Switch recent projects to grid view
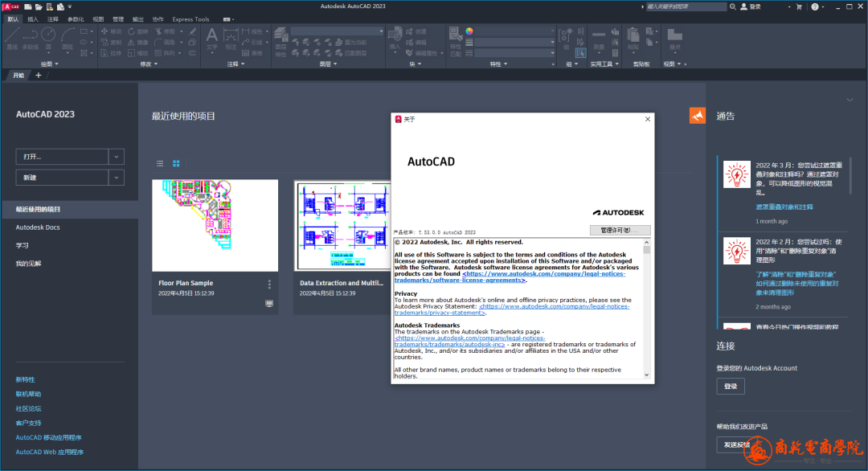 pos(176,163)
